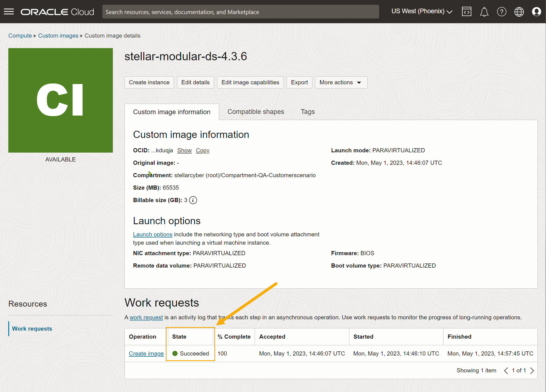Screen dimensions: 546x392
Task: Open the Create image work request
Action: [146, 354]
